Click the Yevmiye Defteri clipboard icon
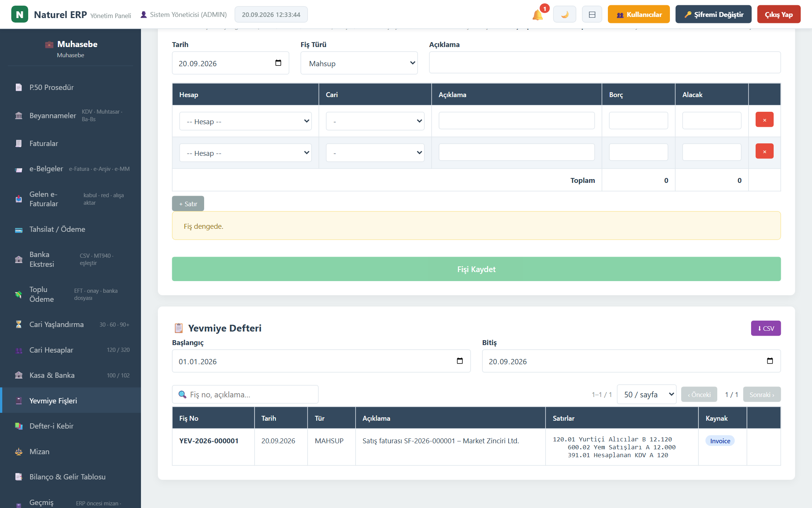812x508 pixels. [179, 328]
